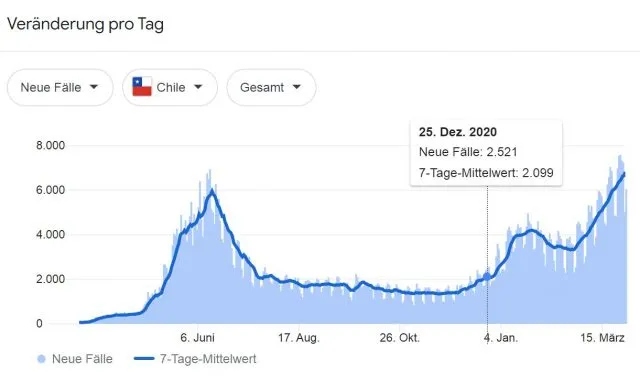Click the June peak of the blue trend line
This screenshot has height=382, width=640.
pyautogui.click(x=212, y=191)
